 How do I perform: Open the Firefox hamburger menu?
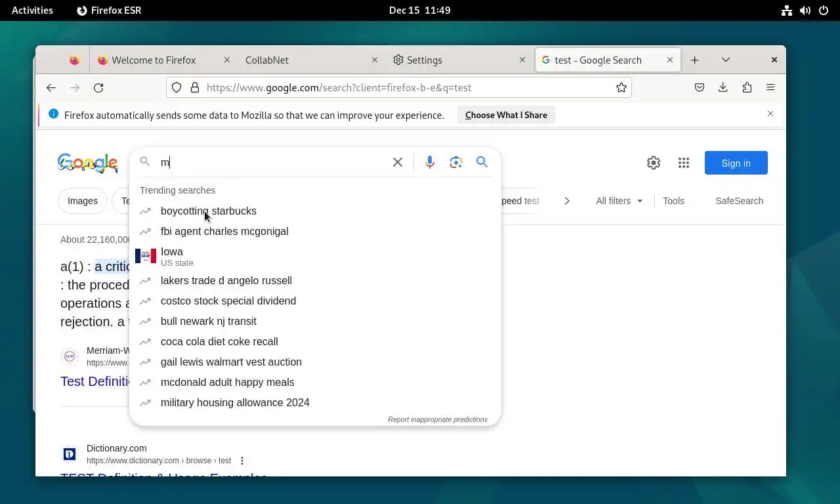pos(770,87)
